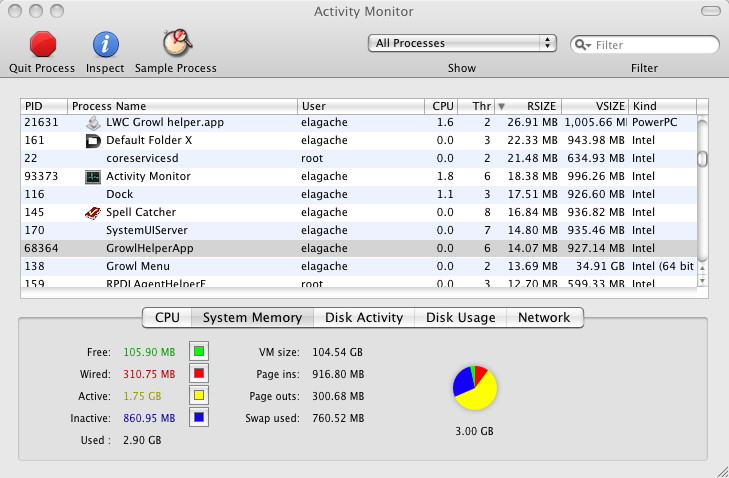Screen dimensions: 729x478
Task: Click the Active 1.75 GB value
Action: (142, 396)
